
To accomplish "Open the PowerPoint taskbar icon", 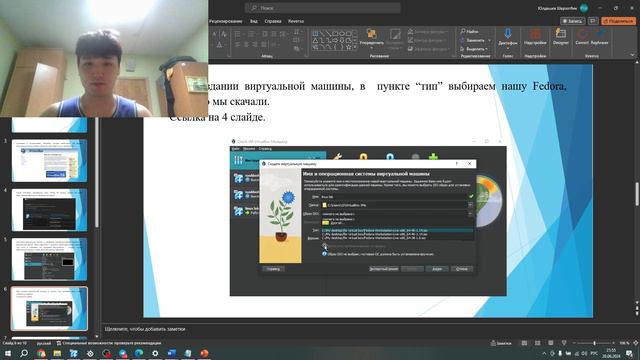I will click(204, 353).
